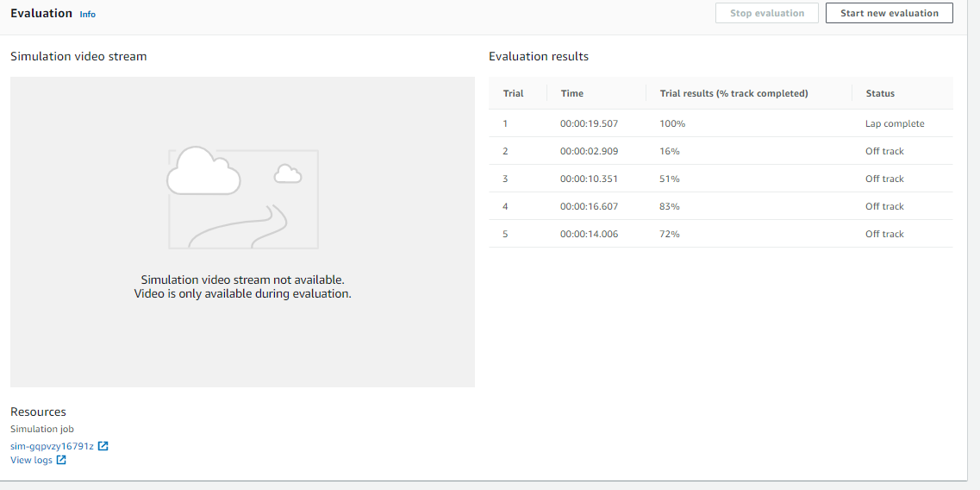Click the 00:00:14.006 time in trial 5
This screenshot has height=490, width=980.
tap(589, 234)
